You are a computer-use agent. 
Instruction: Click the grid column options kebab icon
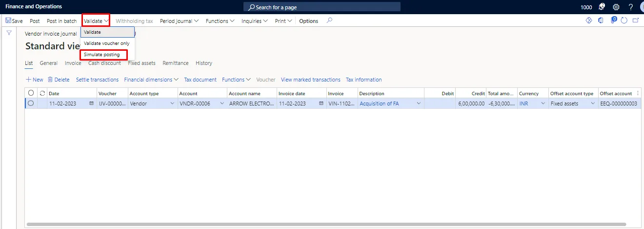pyautogui.click(x=638, y=93)
